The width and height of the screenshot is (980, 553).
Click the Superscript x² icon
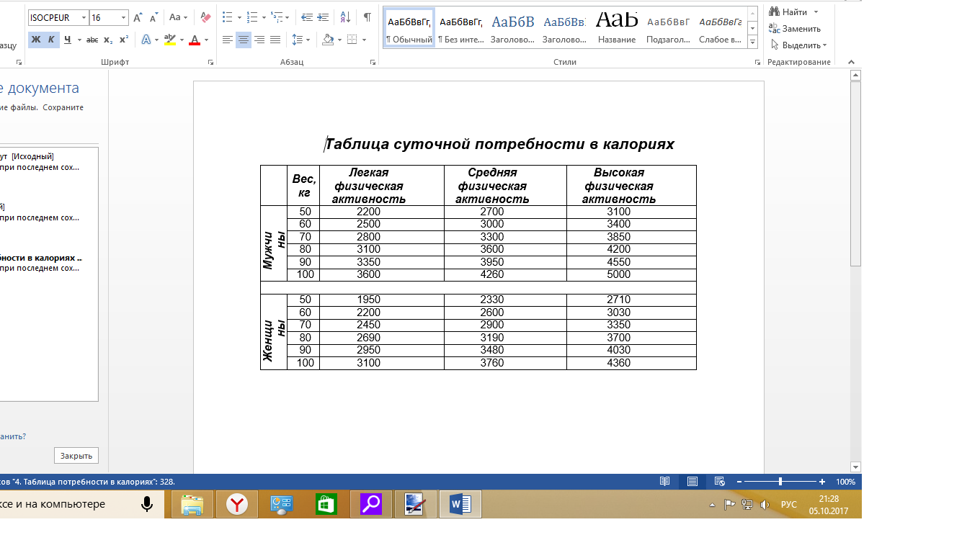[124, 40]
